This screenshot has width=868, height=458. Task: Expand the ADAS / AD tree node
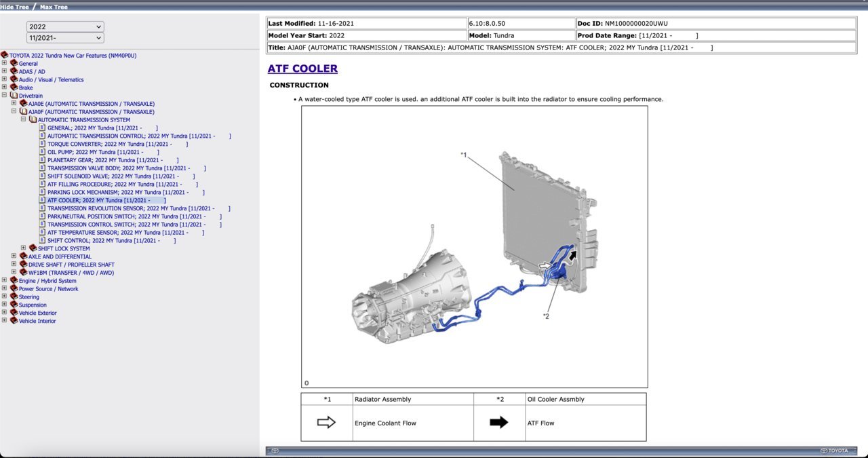click(4, 71)
